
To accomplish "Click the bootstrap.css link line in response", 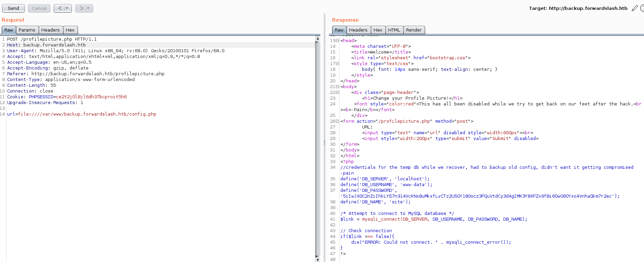I will point(411,58).
